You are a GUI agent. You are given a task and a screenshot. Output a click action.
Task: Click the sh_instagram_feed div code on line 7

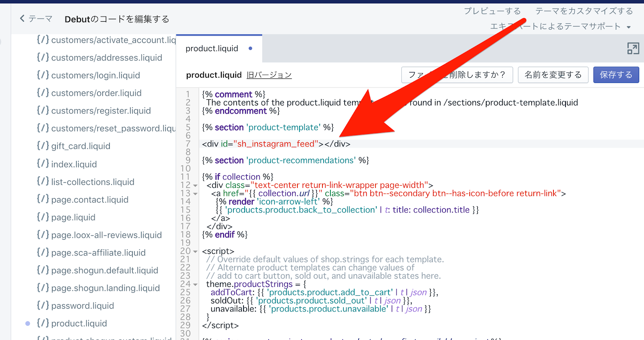[276, 144]
